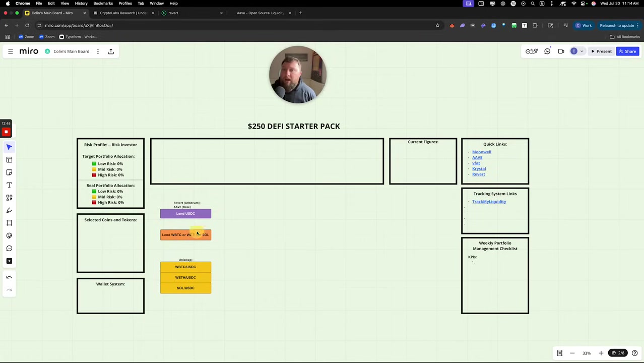Open the Templates tool in sidebar
The image size is (644, 363).
9,160
